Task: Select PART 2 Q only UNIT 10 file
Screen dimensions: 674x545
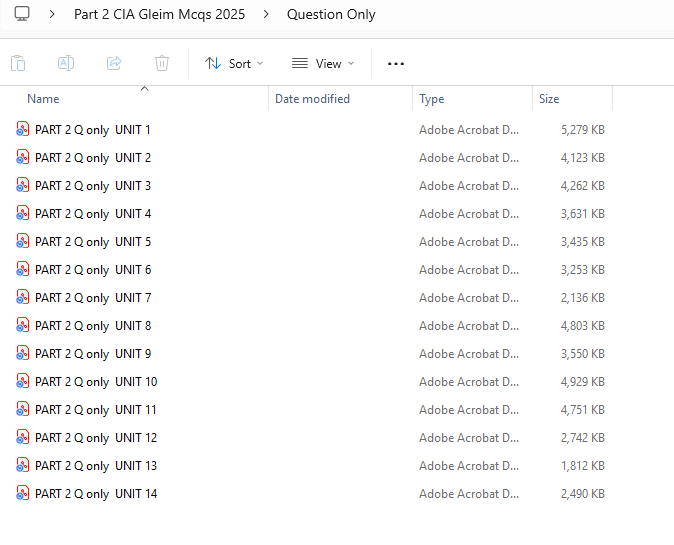Action: click(x=96, y=382)
